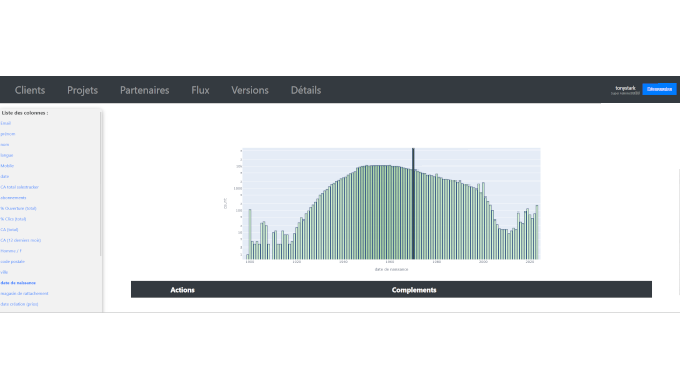The image size is (680, 390).
Task: Click the bold date de naissance column
Action: coord(18,283)
